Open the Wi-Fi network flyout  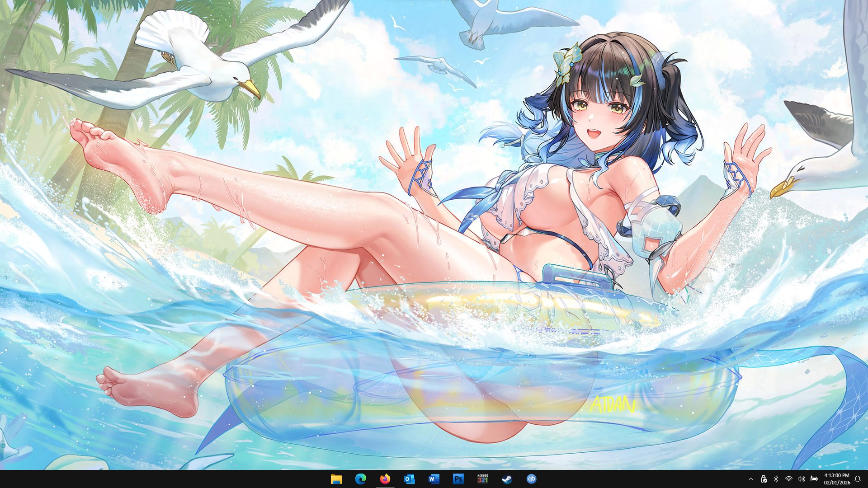(788, 479)
